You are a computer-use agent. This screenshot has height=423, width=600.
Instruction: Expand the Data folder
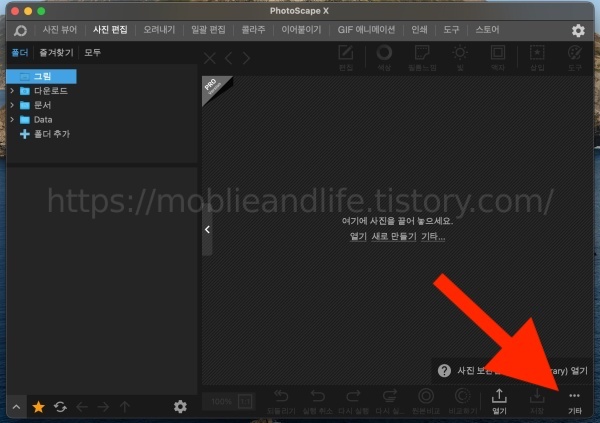(12, 119)
